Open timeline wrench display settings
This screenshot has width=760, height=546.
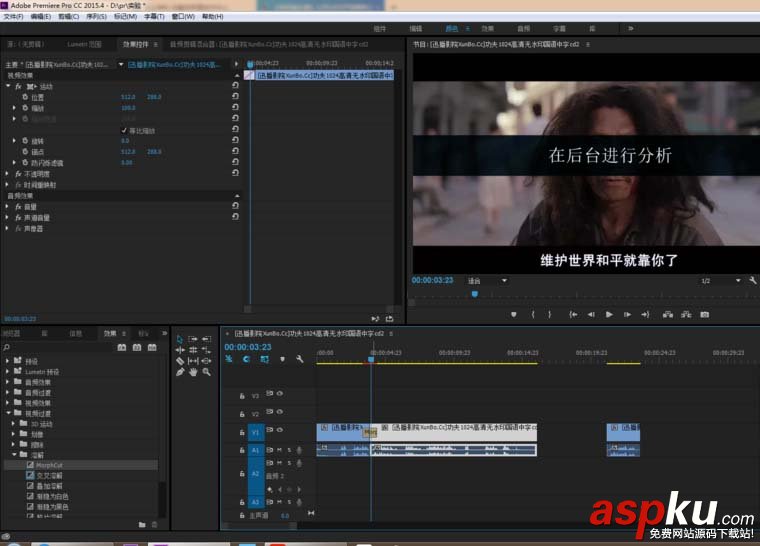coord(299,359)
